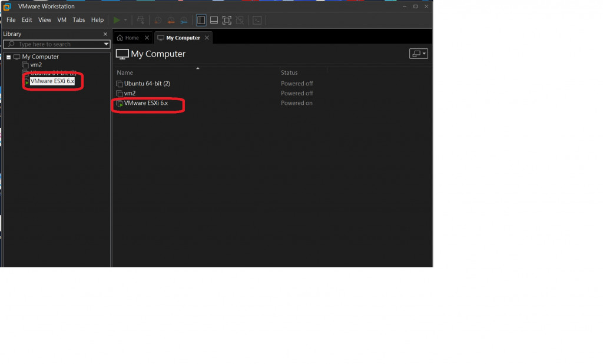The image size is (603, 364).
Task: Open the Library search filter dropdown
Action: [106, 44]
